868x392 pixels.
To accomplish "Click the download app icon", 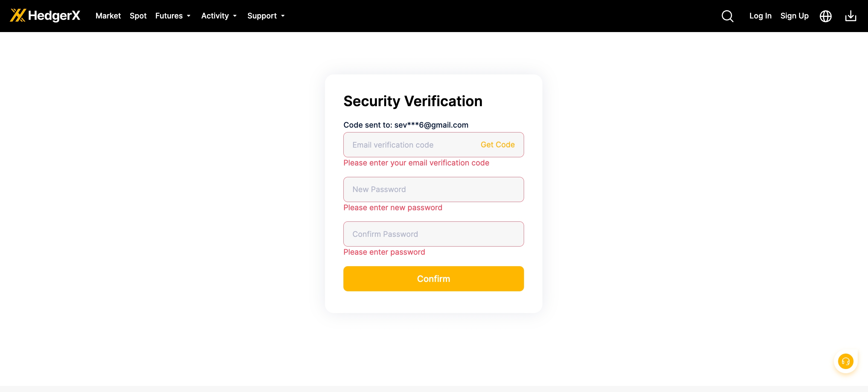I will click(x=850, y=16).
